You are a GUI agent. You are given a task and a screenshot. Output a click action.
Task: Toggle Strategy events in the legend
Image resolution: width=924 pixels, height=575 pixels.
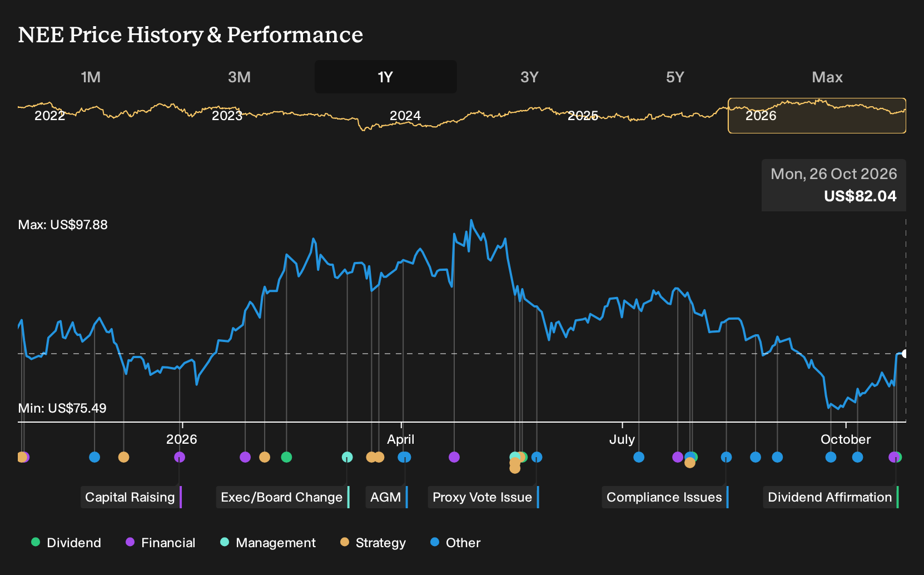click(373, 543)
